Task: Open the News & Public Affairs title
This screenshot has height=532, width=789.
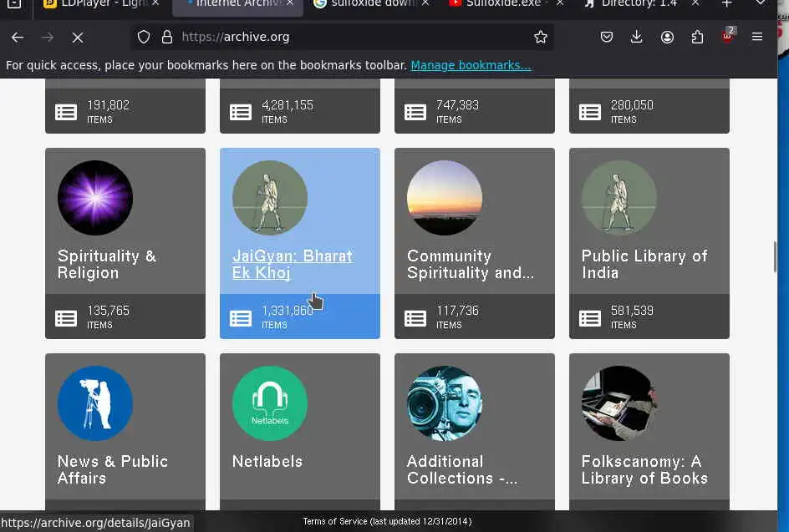Action: (112, 469)
